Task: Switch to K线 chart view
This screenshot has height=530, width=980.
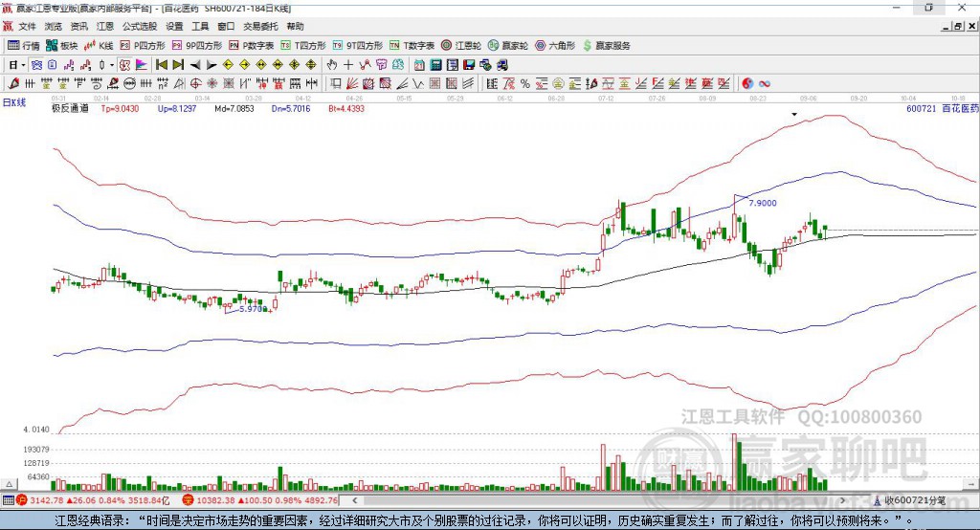Action: (x=99, y=46)
